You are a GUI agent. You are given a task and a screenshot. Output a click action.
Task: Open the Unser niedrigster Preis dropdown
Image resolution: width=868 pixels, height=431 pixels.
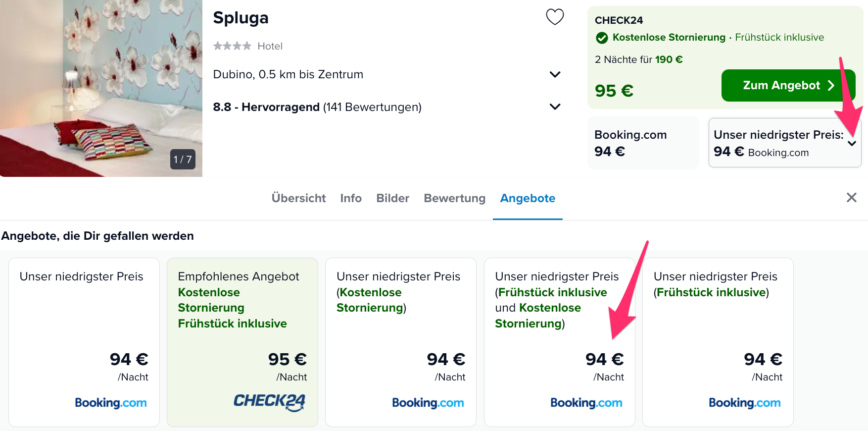(785, 143)
